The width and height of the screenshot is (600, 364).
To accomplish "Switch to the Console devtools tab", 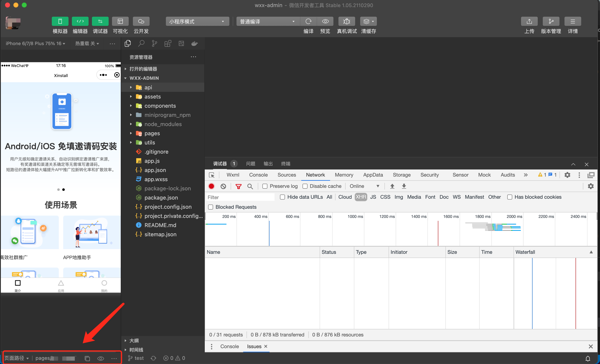I will [258, 175].
